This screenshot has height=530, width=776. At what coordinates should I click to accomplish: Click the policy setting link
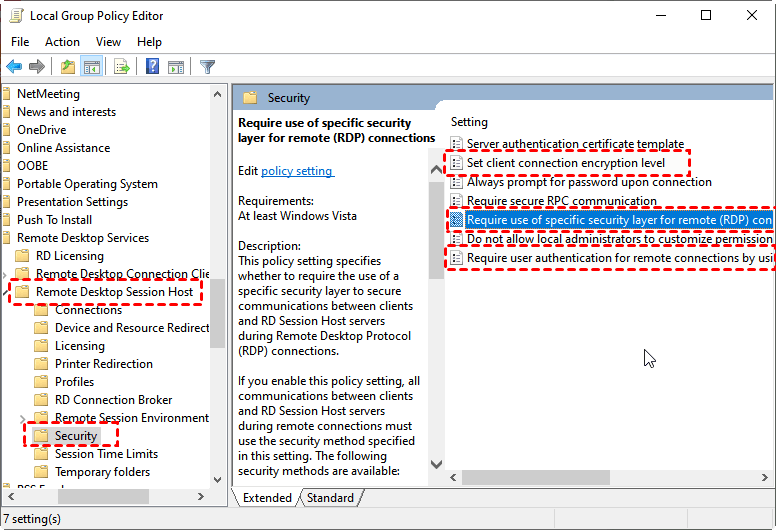tap(297, 171)
